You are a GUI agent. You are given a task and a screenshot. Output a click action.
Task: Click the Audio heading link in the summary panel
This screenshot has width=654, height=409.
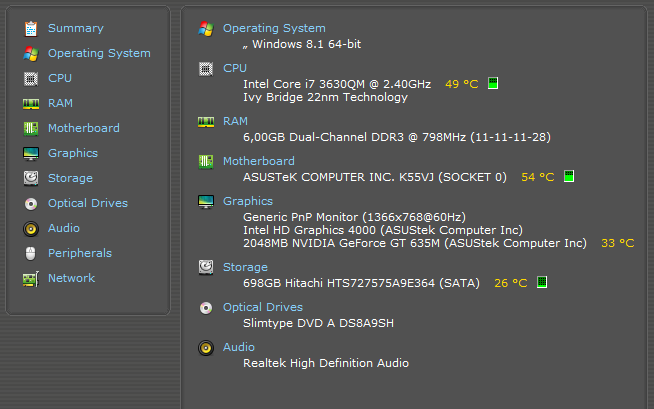coord(239,347)
